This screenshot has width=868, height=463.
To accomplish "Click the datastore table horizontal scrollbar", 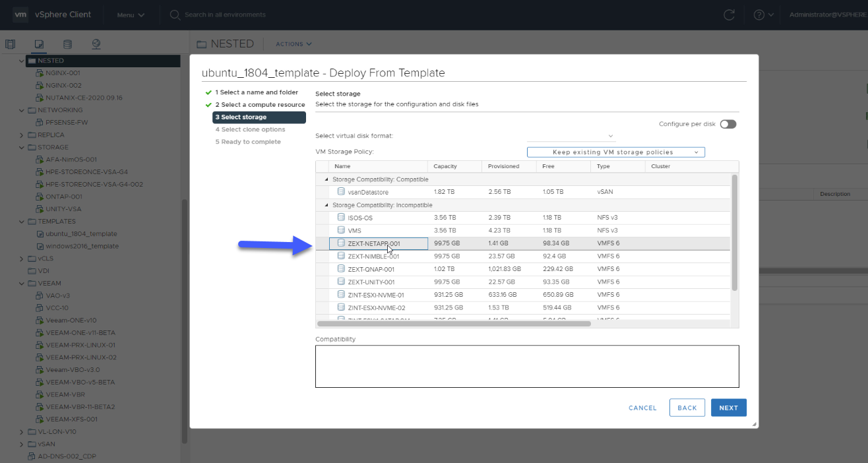I will tap(454, 324).
